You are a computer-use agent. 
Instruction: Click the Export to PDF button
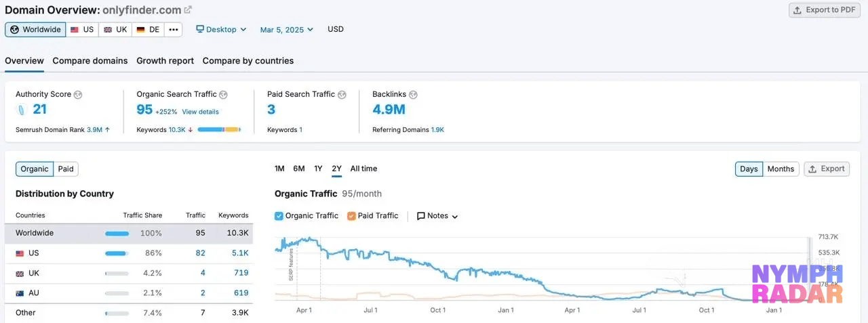click(825, 10)
